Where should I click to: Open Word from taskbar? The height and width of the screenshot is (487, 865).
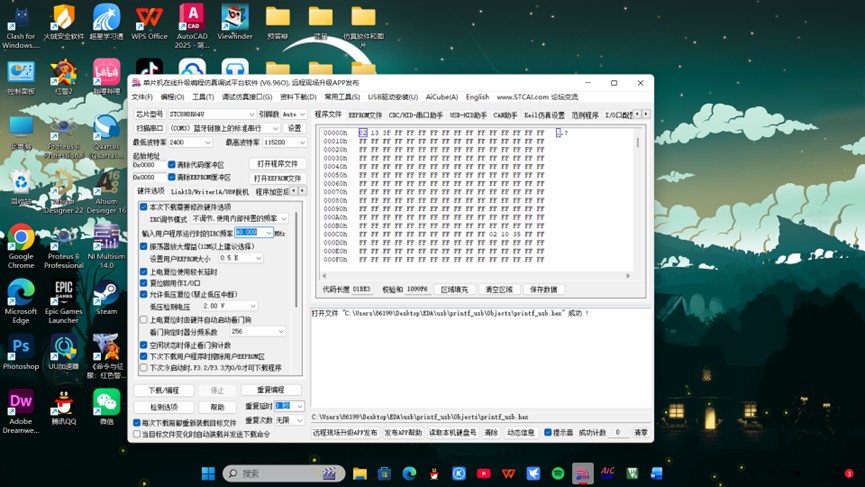656,473
